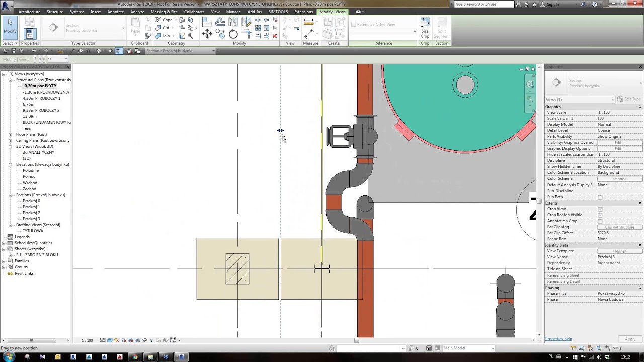The width and height of the screenshot is (644, 362).
Task: Collapse the Elevations (Elewacja budynku) node
Action: click(x=10, y=164)
